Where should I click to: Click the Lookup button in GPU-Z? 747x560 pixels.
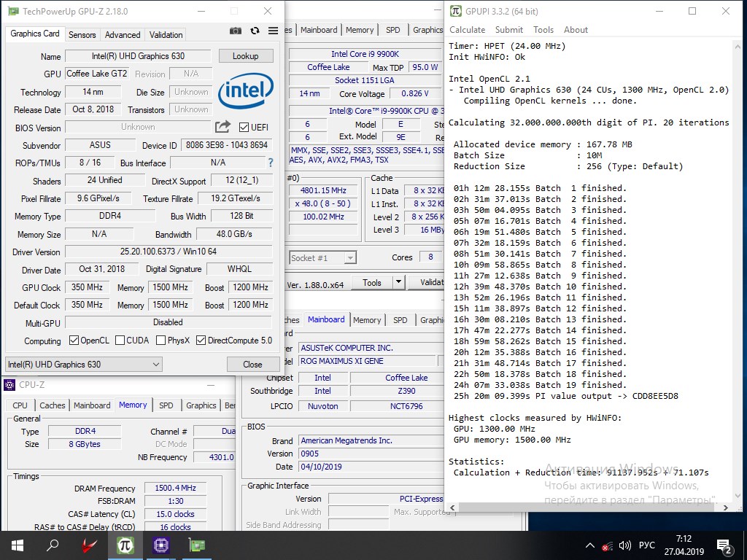tap(245, 55)
